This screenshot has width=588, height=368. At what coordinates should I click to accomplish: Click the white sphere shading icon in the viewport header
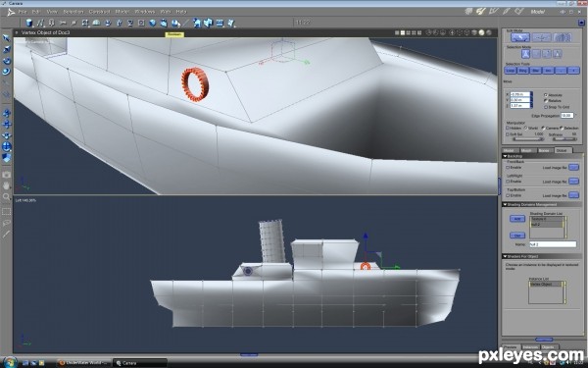(481, 32)
